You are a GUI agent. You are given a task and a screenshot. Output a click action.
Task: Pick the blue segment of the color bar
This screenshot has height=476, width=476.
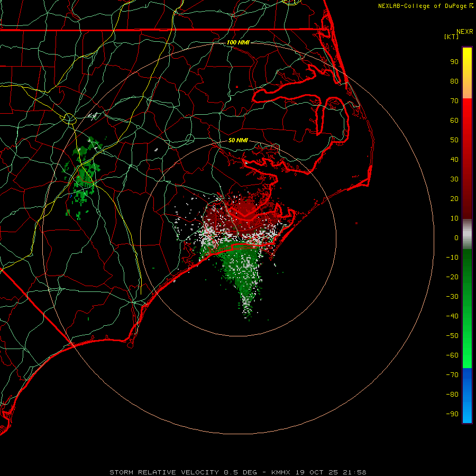[x=467, y=395]
